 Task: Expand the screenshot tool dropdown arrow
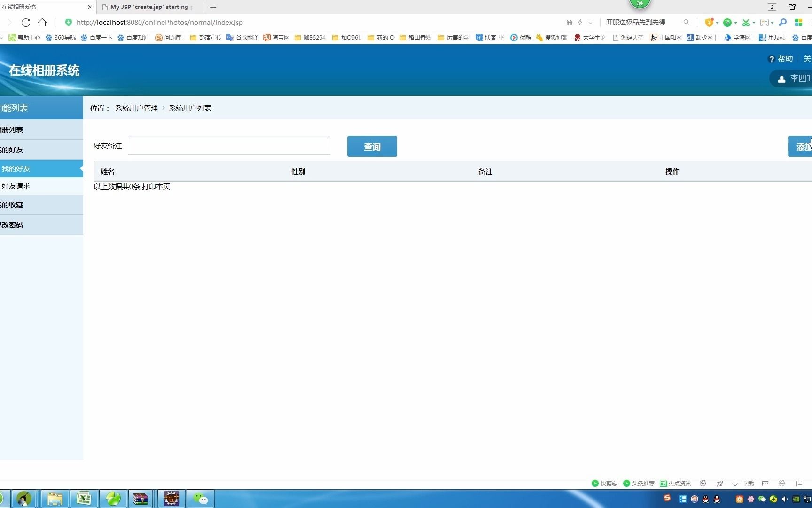[x=754, y=23]
